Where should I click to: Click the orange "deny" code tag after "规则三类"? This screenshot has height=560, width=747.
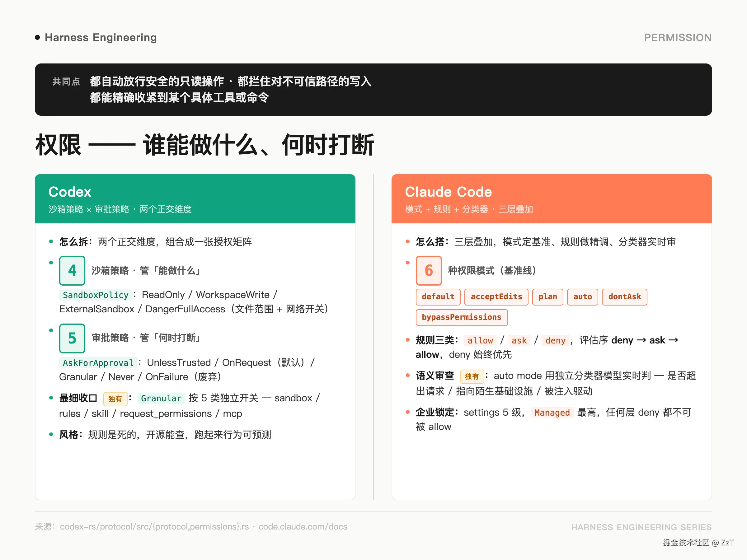pyautogui.click(x=555, y=341)
